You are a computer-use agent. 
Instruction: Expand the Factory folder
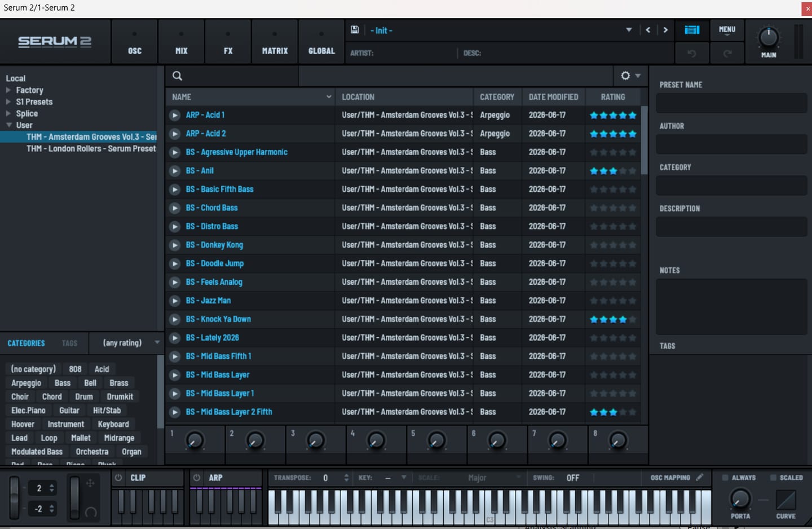pyautogui.click(x=8, y=90)
